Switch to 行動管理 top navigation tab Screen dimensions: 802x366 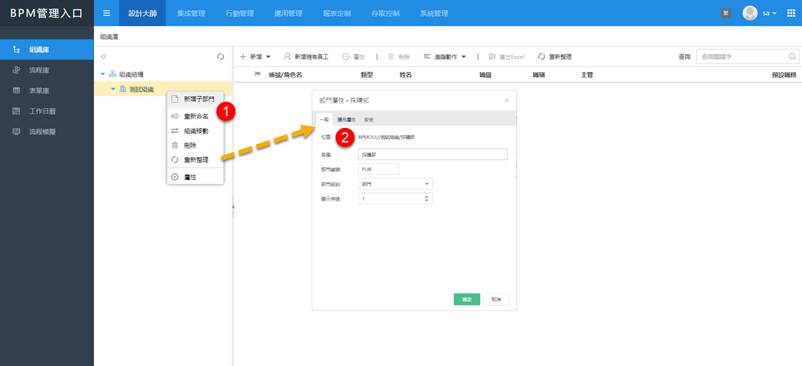coord(240,13)
